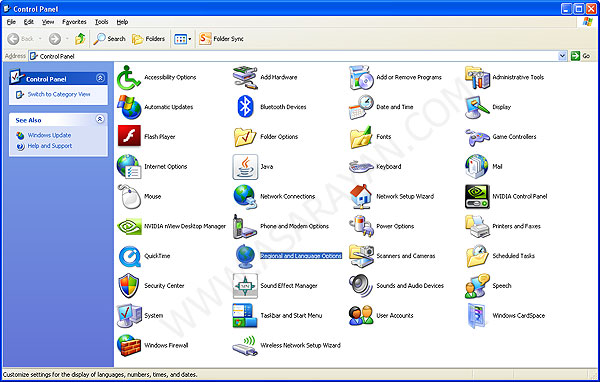The height and width of the screenshot is (382, 600).
Task: Open the Accessibility Options icon
Action: 129,77
